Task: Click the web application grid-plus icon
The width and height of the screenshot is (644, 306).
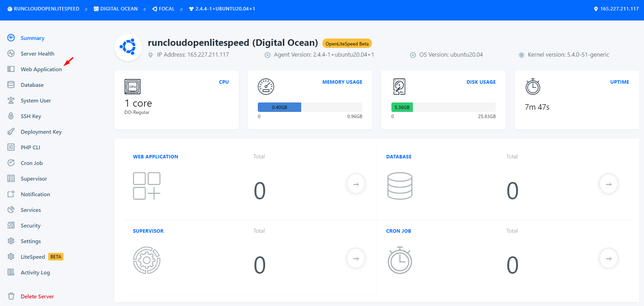Action: (147, 186)
